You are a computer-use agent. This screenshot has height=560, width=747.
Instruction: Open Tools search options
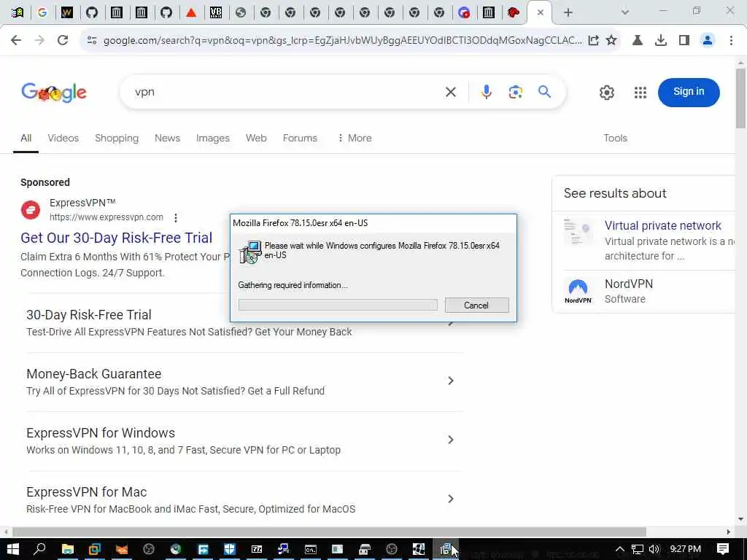click(615, 138)
